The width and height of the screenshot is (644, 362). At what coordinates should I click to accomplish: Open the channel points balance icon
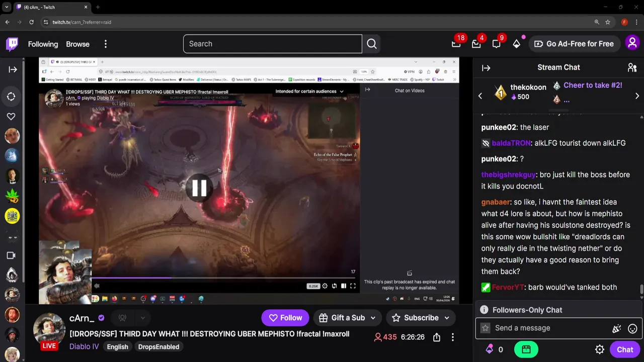[x=490, y=349]
